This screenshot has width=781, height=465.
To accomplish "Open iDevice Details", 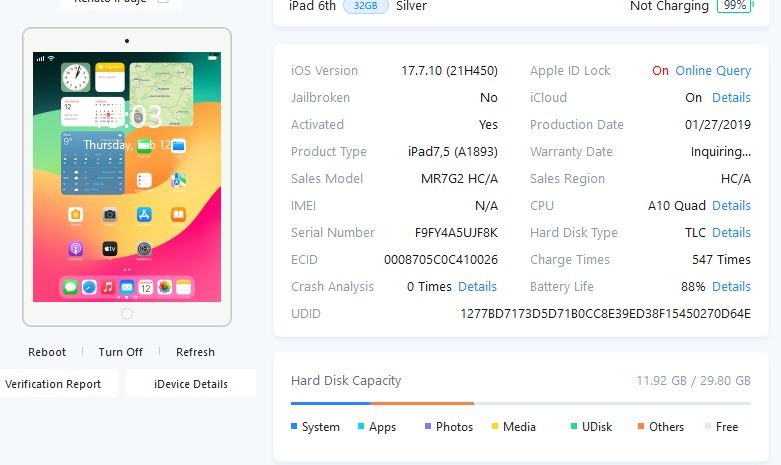I will click(191, 384).
